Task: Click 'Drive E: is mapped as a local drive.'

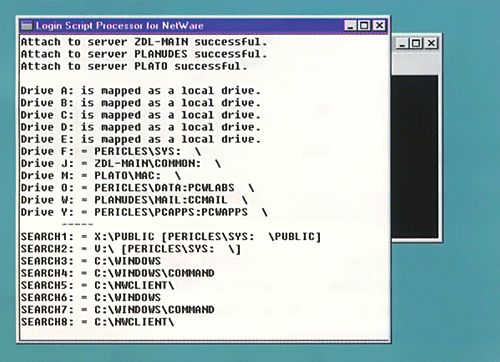Action: (x=140, y=139)
